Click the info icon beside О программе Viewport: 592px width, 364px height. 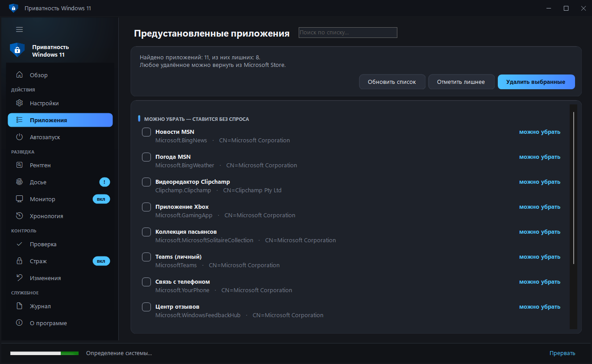point(19,323)
